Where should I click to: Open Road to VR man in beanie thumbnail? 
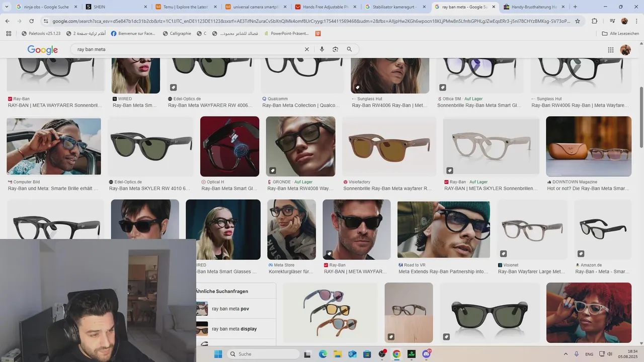[x=443, y=230]
